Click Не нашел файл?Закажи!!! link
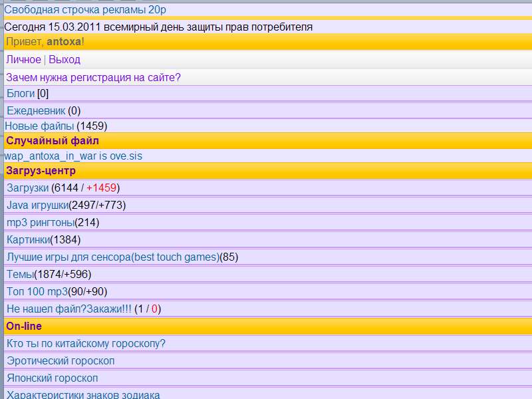This screenshot has height=399, width=532. (69, 309)
